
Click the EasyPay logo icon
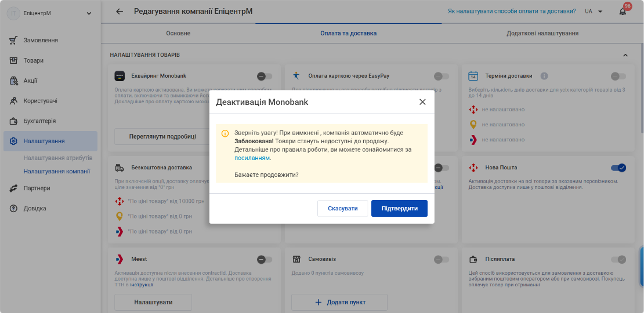coord(296,75)
